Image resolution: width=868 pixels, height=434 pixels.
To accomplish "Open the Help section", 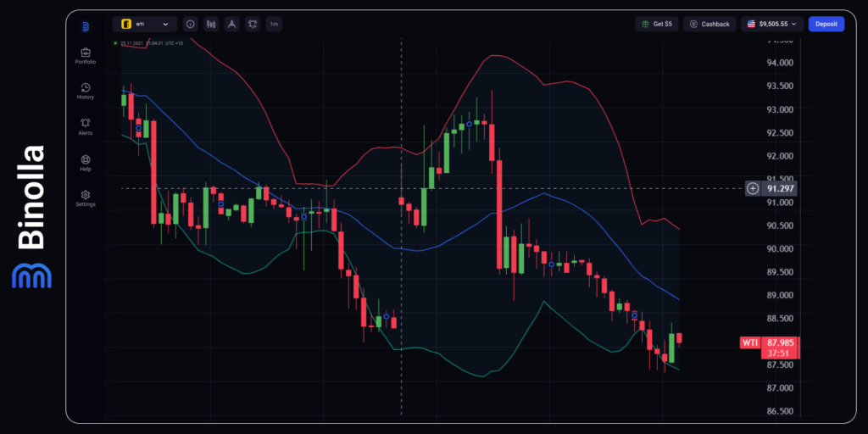I will [x=86, y=164].
